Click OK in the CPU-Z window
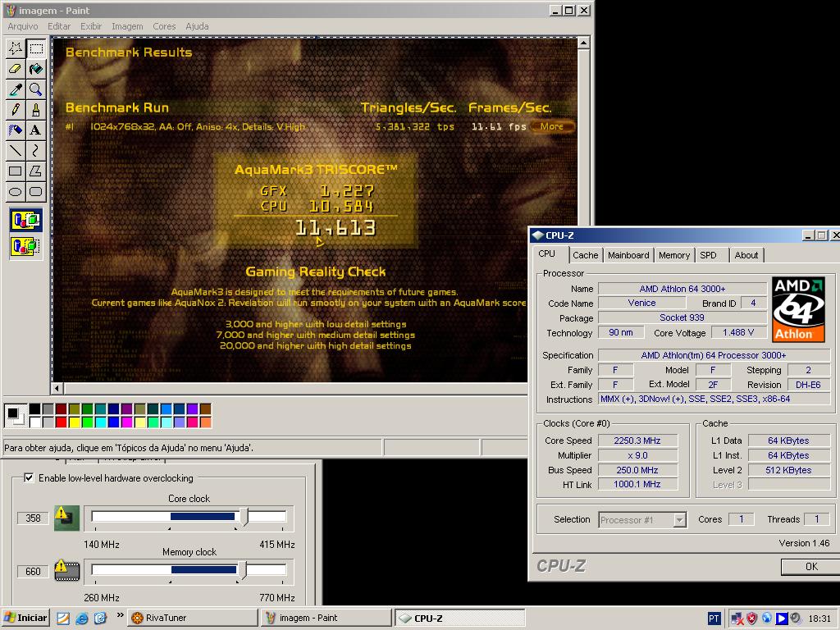 (x=811, y=566)
